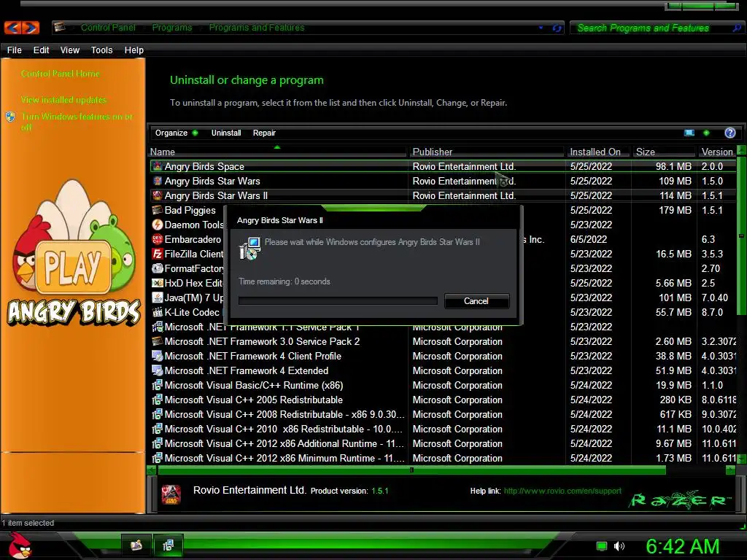Click the HxD Hex Editor icon

click(x=158, y=283)
